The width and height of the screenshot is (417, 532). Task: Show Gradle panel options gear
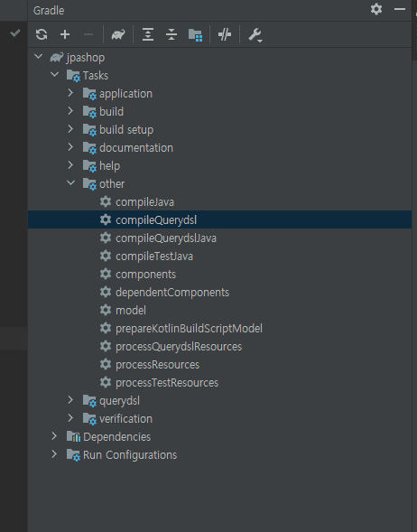tap(376, 9)
